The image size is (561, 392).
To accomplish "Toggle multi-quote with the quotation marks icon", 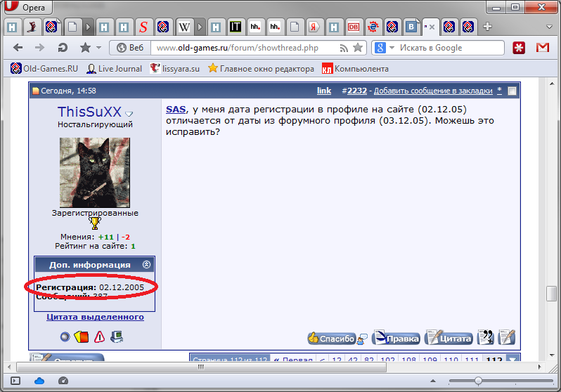I will click(486, 337).
